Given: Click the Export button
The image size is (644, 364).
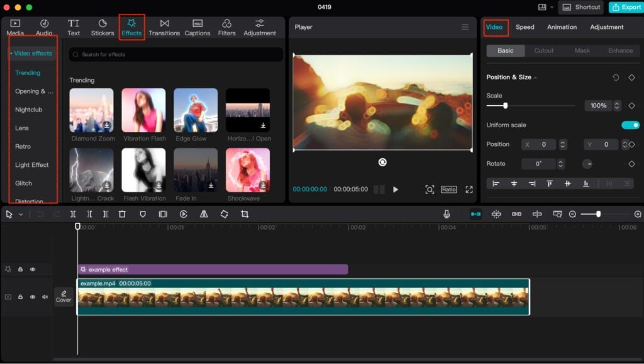Looking at the screenshot, I should pyautogui.click(x=625, y=7).
